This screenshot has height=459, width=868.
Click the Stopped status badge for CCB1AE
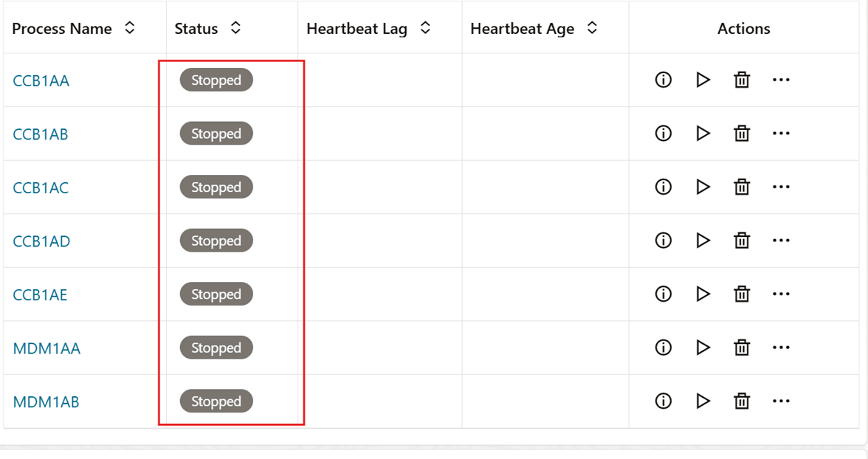pyautogui.click(x=216, y=294)
